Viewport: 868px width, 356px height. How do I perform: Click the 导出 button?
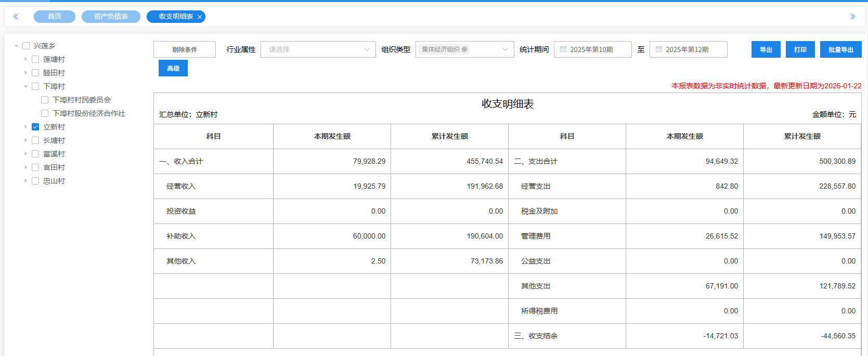[766, 49]
